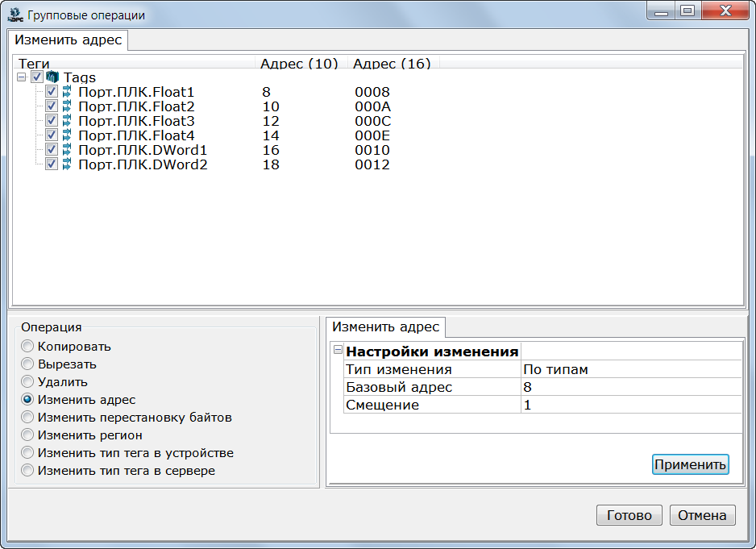Collapse the Настройки изменения property group
Image resolution: width=756 pixels, height=549 pixels.
[x=339, y=351]
